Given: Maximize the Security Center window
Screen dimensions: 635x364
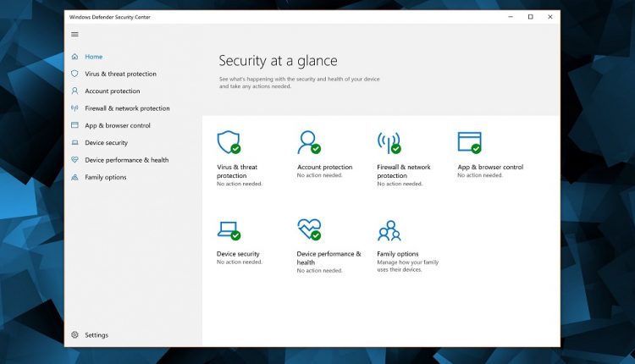Looking at the screenshot, I should (x=531, y=17).
